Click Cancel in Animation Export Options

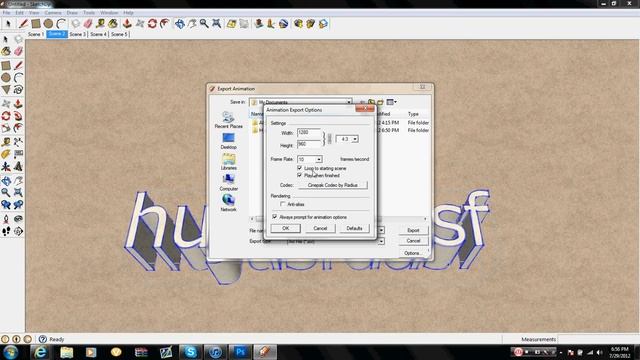[320, 228]
